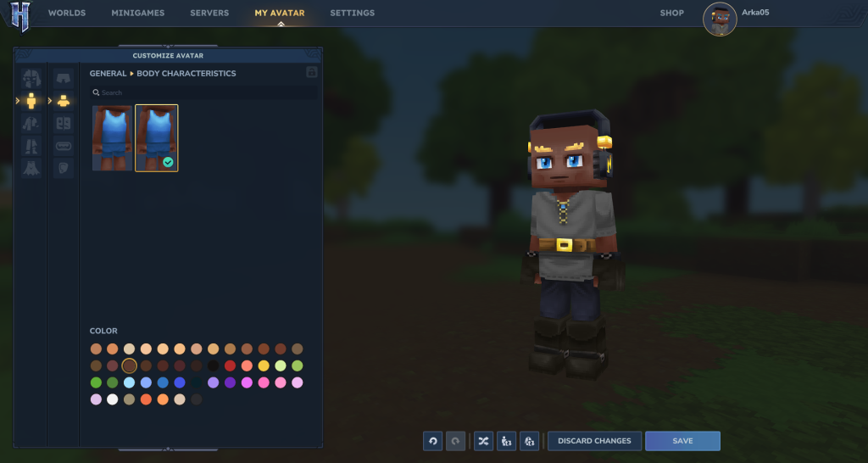Pick the olive-khaki swatch in last row

tap(129, 399)
